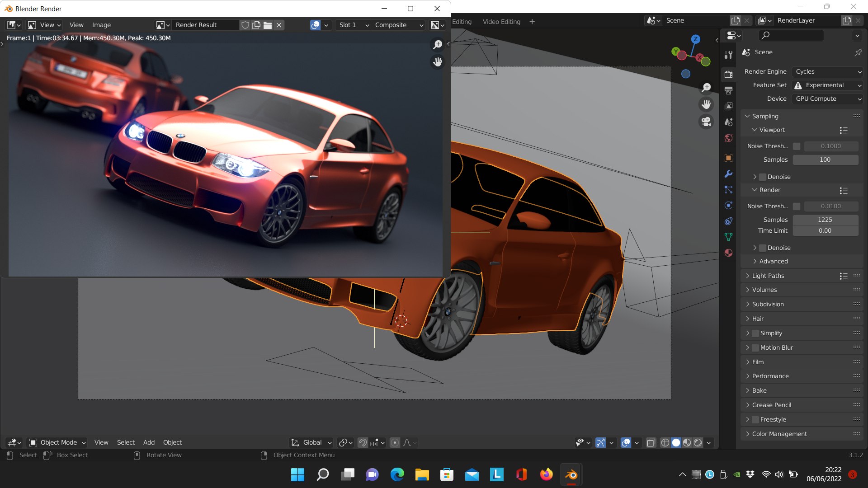
Task: Click the 3D viewport zoom magnifier icon
Action: [x=706, y=87]
